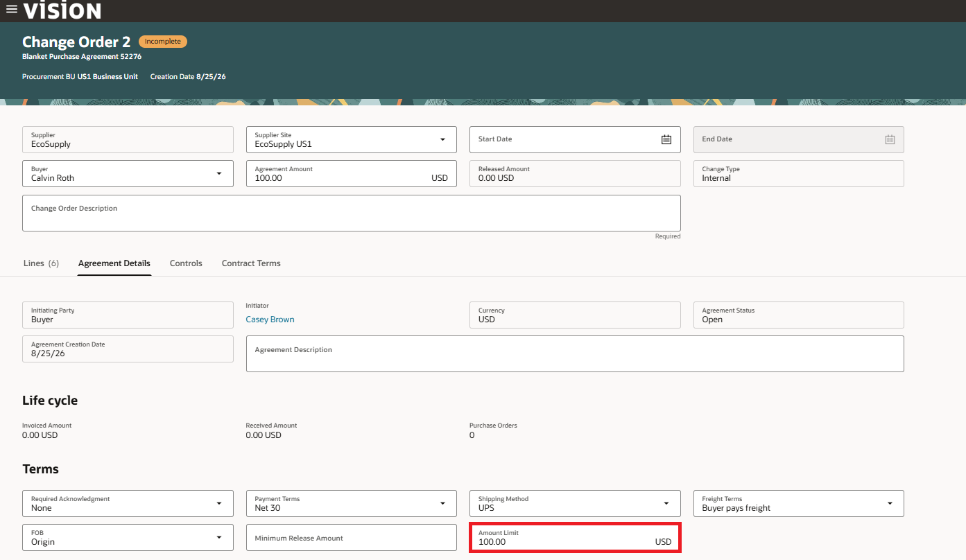Open the Controls tab
Viewport: 966px width, 560px height.
pos(186,263)
